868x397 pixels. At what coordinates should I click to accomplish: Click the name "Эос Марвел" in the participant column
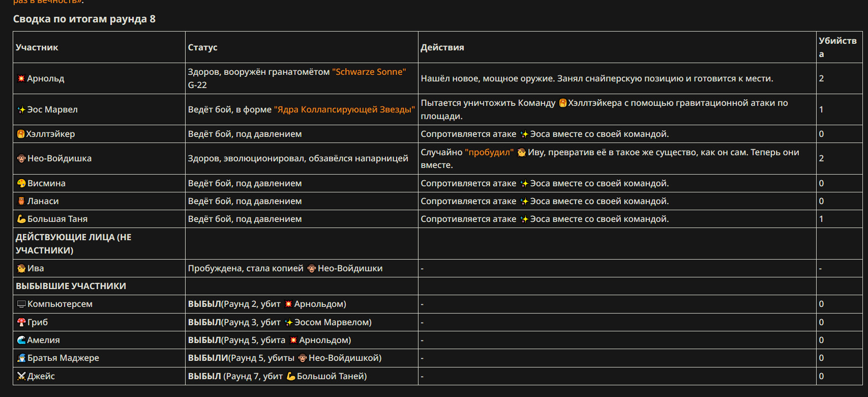(52, 109)
